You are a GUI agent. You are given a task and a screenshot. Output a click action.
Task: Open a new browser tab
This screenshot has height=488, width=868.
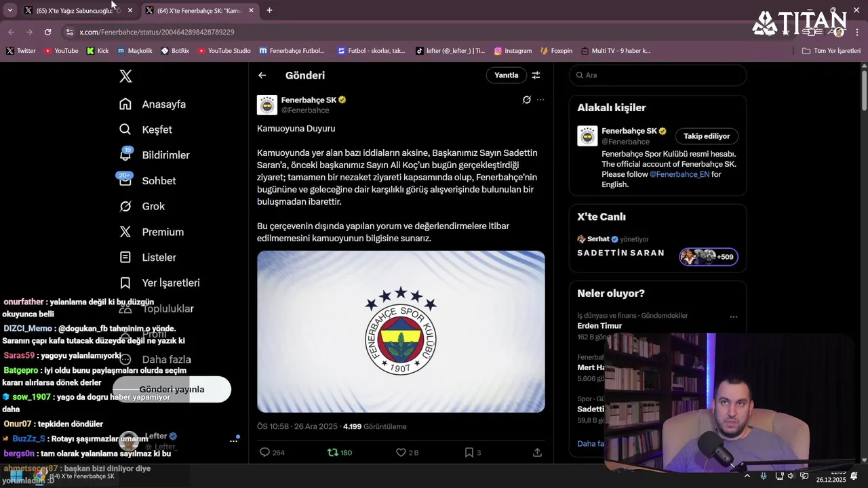click(269, 10)
